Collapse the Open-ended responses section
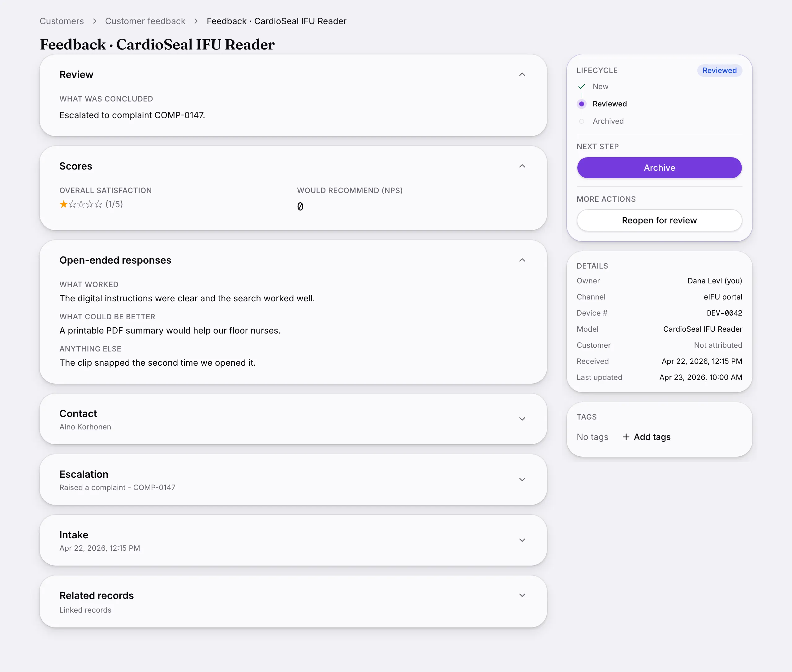Screen dimensions: 792x672 [522, 260]
